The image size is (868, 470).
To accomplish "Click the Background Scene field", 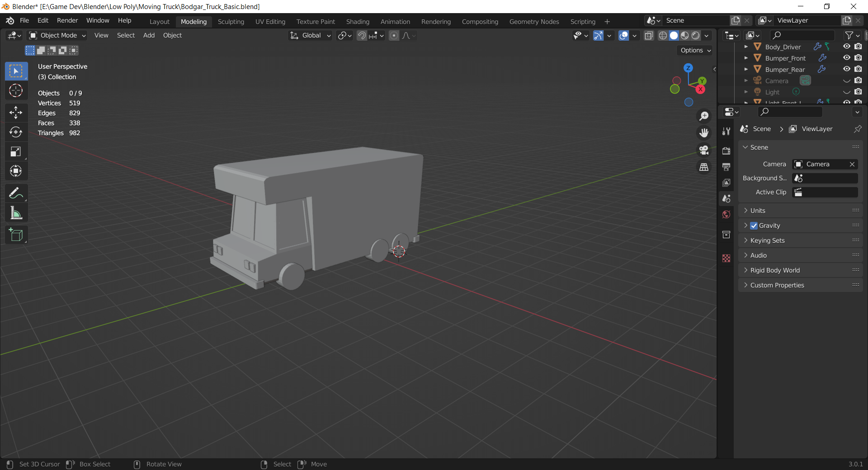I will 825,178.
